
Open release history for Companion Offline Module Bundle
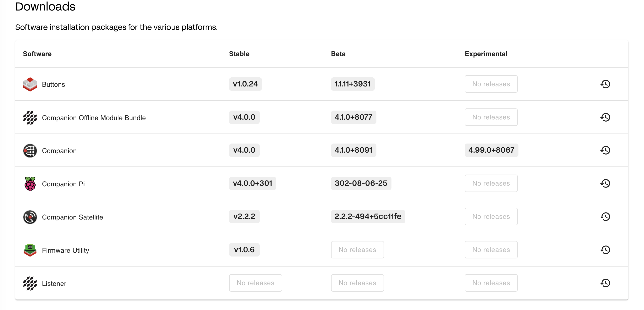tap(605, 117)
